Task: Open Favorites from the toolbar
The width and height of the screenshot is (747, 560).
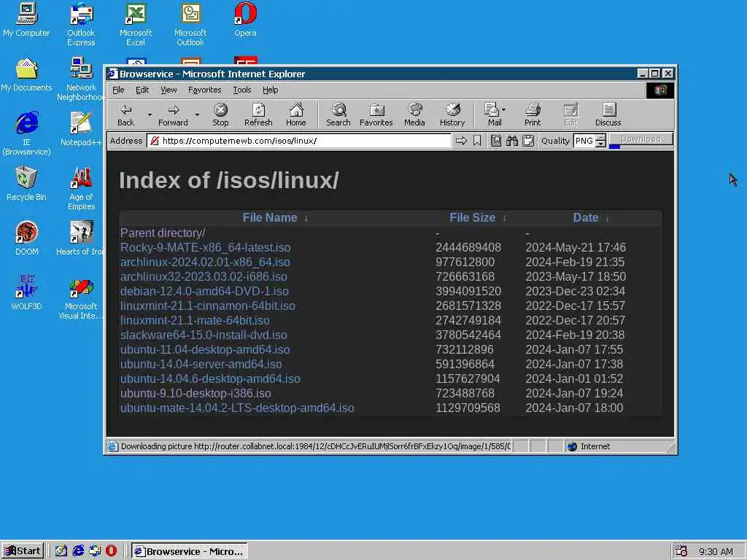Action: click(x=376, y=114)
